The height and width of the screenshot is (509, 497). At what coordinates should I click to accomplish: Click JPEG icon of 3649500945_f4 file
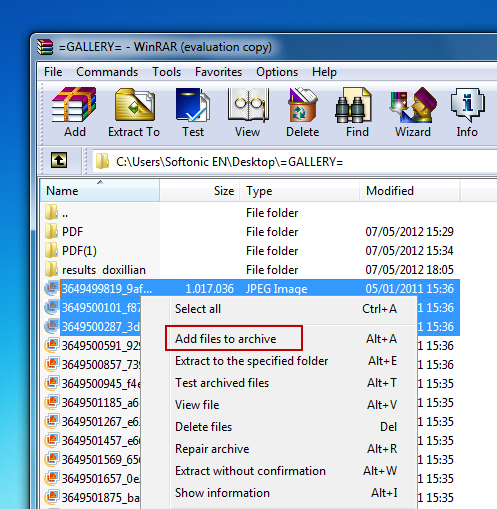(x=52, y=383)
